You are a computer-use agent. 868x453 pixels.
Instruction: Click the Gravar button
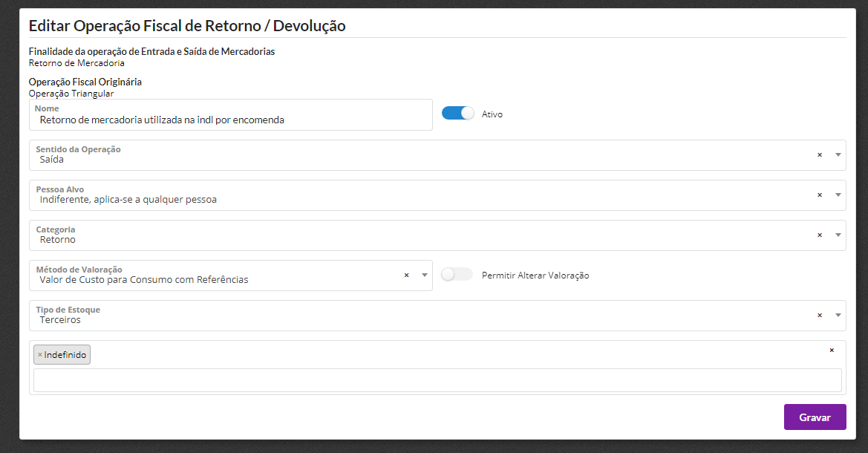(x=815, y=417)
